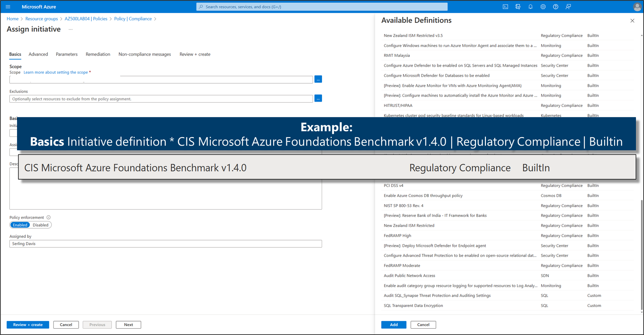Select Configure Microsoft Defender for Databases
The image size is (644, 335).
coord(507,75)
